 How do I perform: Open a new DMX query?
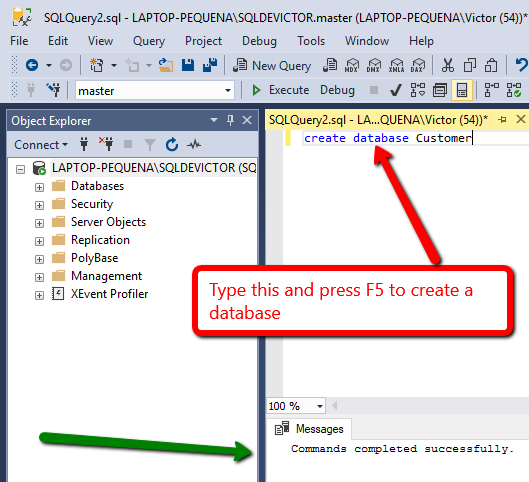pyautogui.click(x=374, y=65)
